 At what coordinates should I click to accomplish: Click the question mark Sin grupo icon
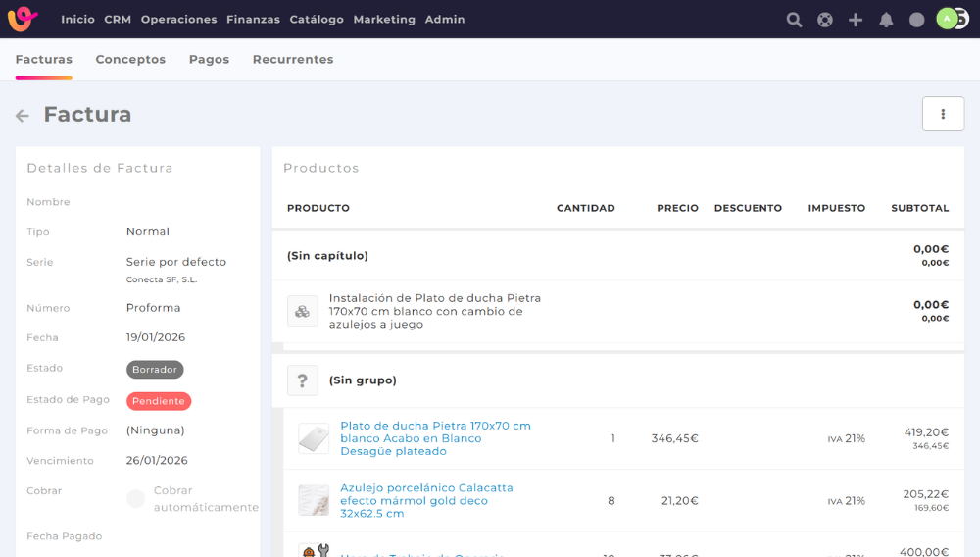click(x=302, y=380)
